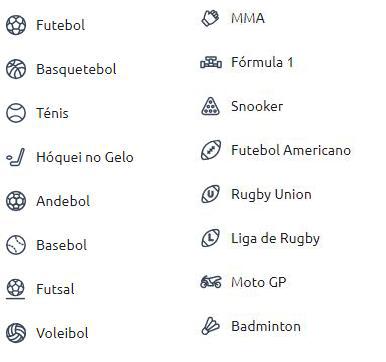Open the Liga de Rugby section
The width and height of the screenshot is (386, 362).
[x=275, y=238]
